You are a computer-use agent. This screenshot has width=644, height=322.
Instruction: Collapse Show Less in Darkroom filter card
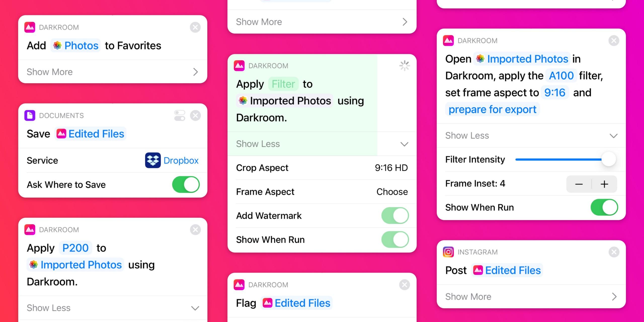point(321,144)
